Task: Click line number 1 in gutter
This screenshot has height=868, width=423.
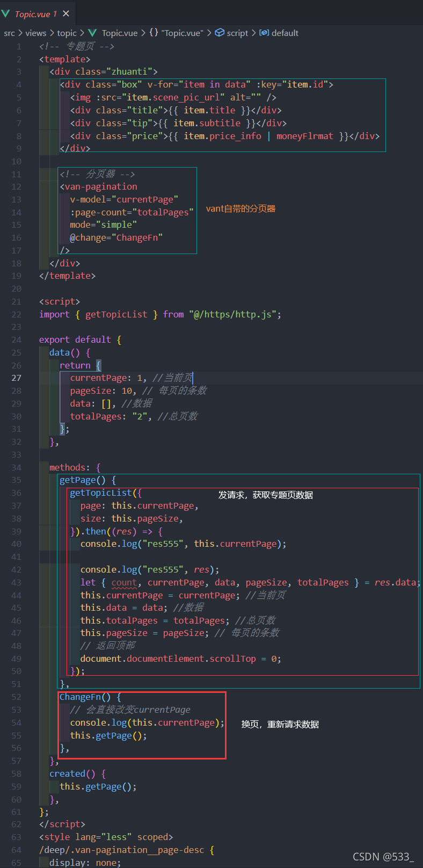Action: point(19,47)
